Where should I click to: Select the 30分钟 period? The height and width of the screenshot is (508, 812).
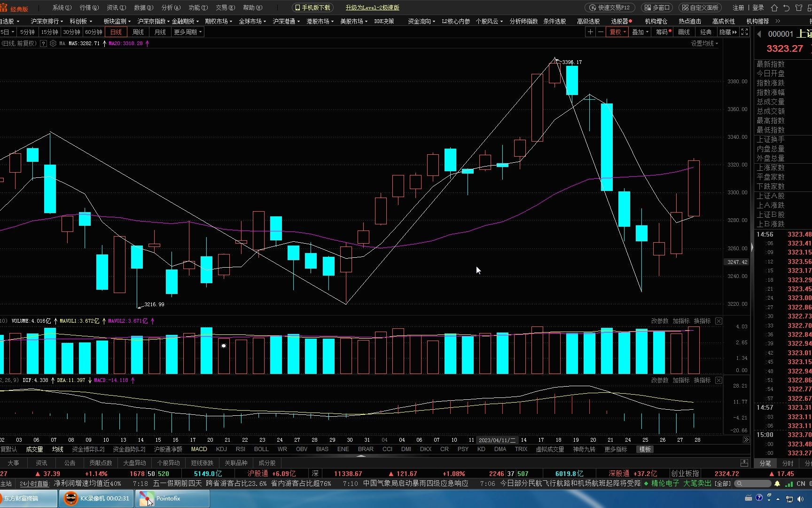[x=71, y=32]
